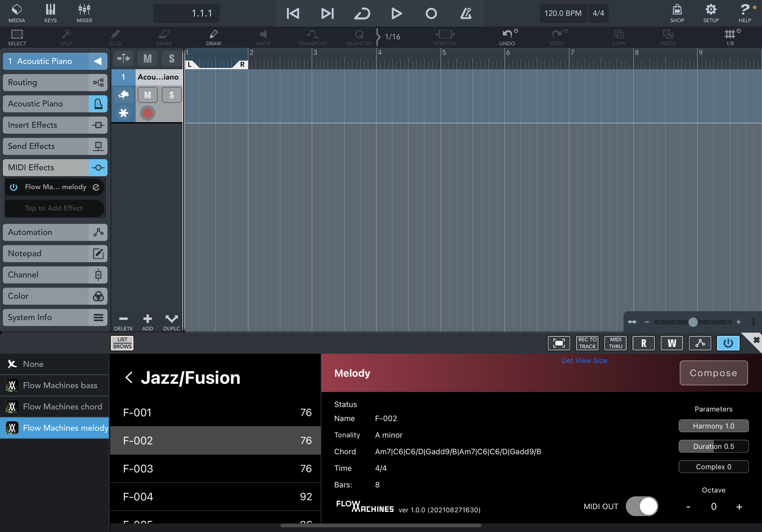Skip to the end marker
The height and width of the screenshot is (532, 762).
tap(327, 13)
